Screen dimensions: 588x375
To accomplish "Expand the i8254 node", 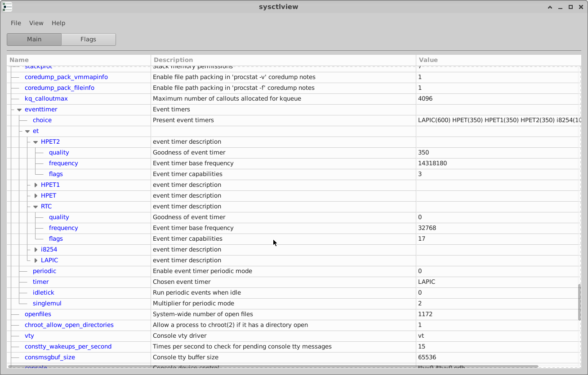I will click(x=36, y=250).
